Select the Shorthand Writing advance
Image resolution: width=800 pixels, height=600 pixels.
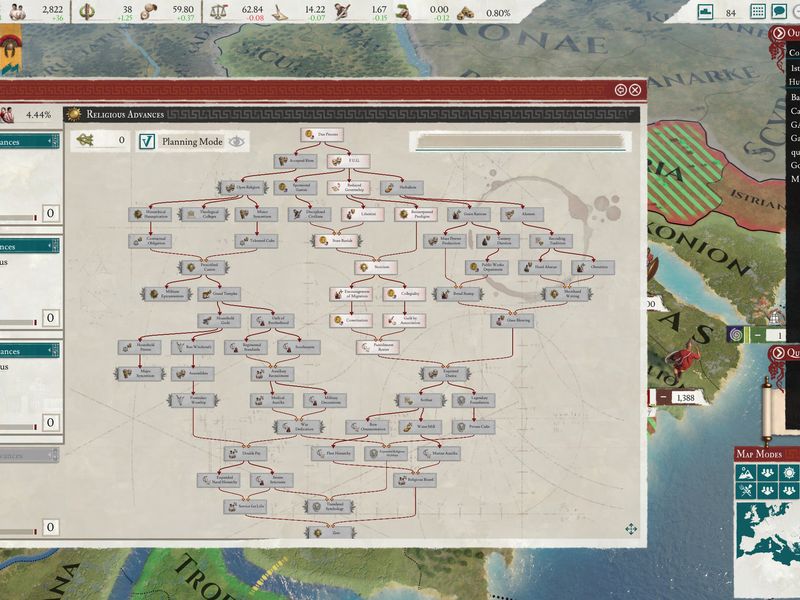pos(566,294)
